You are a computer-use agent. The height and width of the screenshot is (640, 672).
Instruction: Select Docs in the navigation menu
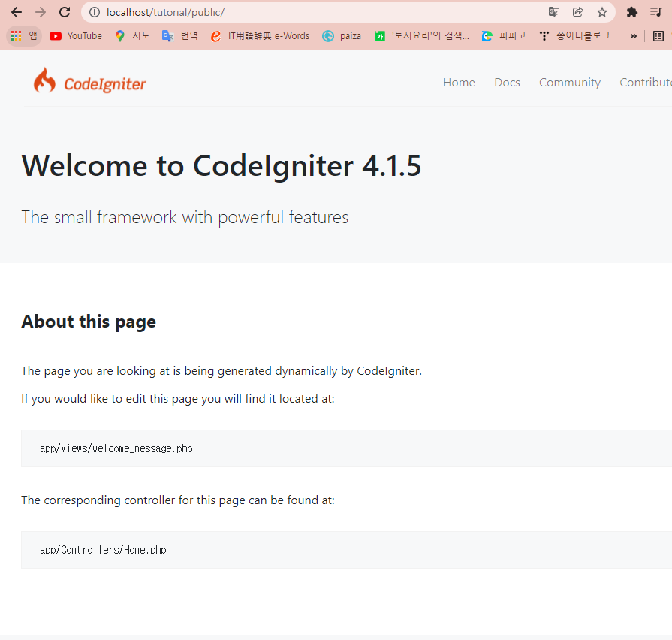tap(507, 83)
